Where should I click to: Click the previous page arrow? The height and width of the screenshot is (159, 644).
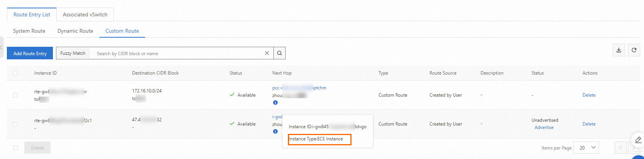pyautogui.click(x=620, y=148)
